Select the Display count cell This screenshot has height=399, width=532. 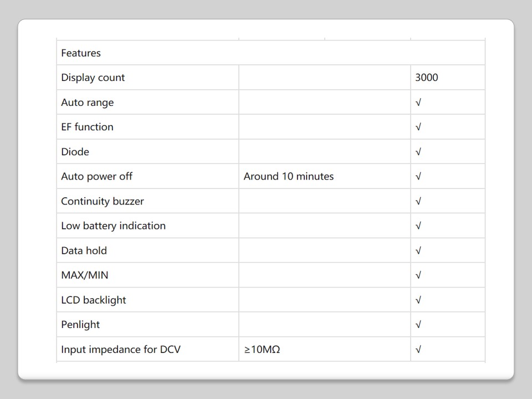pyautogui.click(x=93, y=78)
